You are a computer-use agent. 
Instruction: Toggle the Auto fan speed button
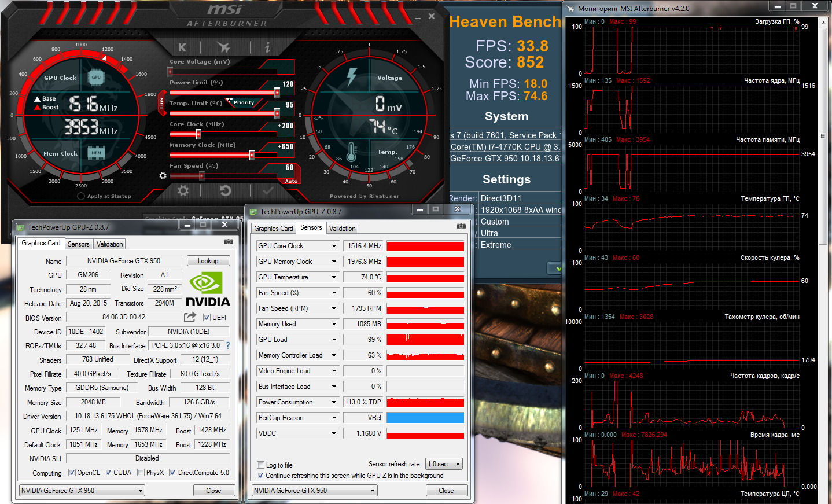tap(291, 181)
